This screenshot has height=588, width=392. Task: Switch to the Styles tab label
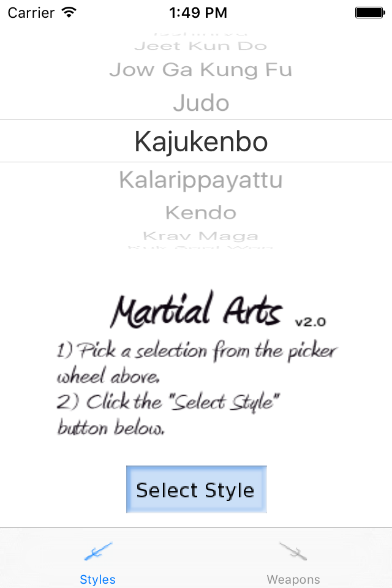click(97, 579)
